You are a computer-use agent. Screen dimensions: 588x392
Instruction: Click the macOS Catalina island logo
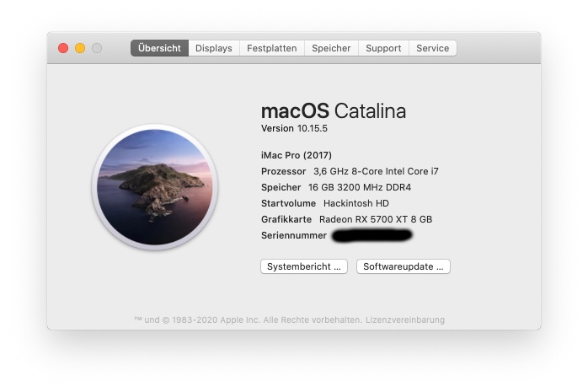(155, 187)
